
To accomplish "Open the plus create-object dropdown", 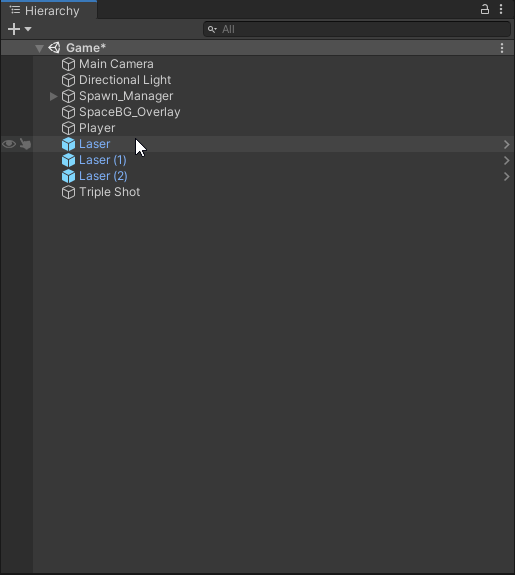I will tap(19, 29).
